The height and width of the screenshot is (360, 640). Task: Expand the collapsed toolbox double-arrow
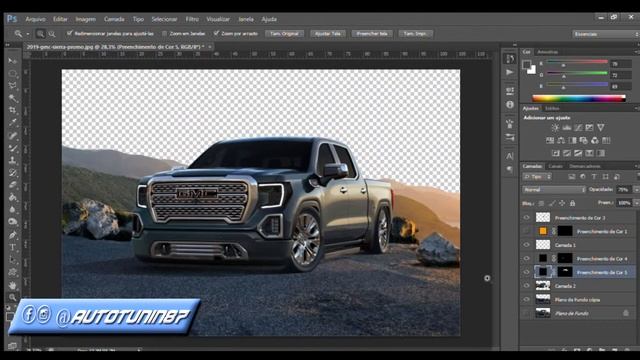point(7,45)
